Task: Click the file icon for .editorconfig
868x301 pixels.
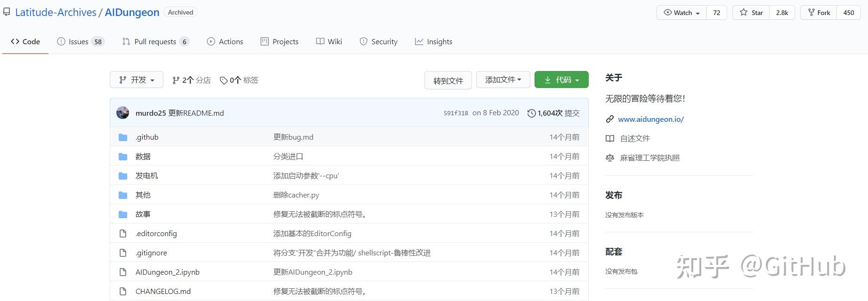Action: click(123, 234)
